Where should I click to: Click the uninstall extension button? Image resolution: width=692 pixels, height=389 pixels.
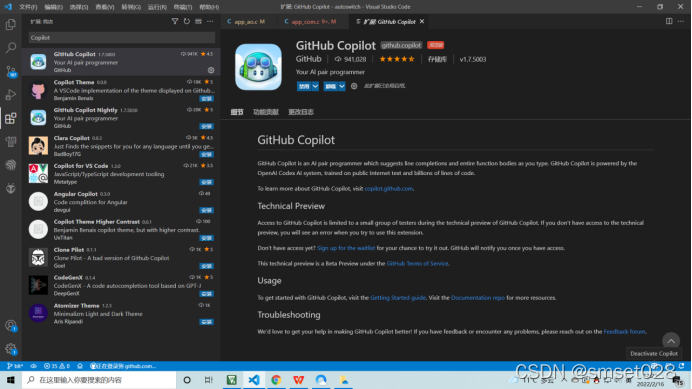[x=331, y=86]
